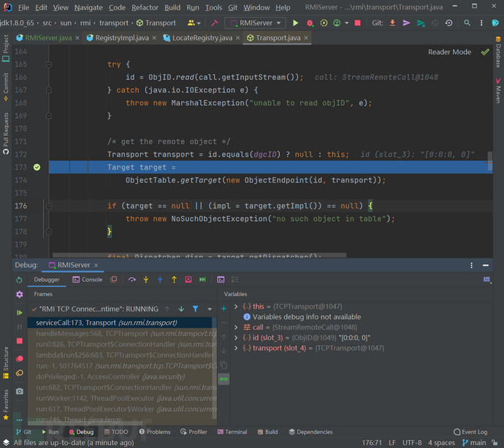Open the Database side panel
The image size is (504, 448).
point(498,52)
